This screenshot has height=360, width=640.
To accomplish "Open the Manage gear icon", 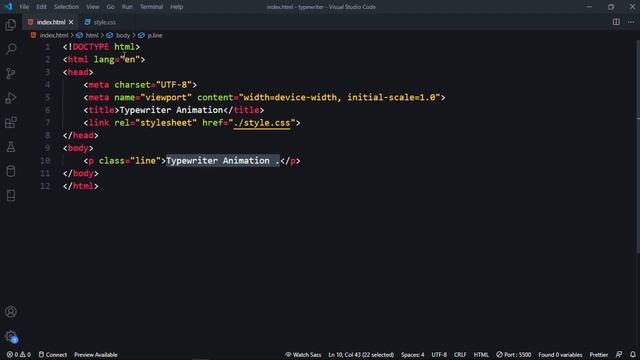I will (11, 336).
